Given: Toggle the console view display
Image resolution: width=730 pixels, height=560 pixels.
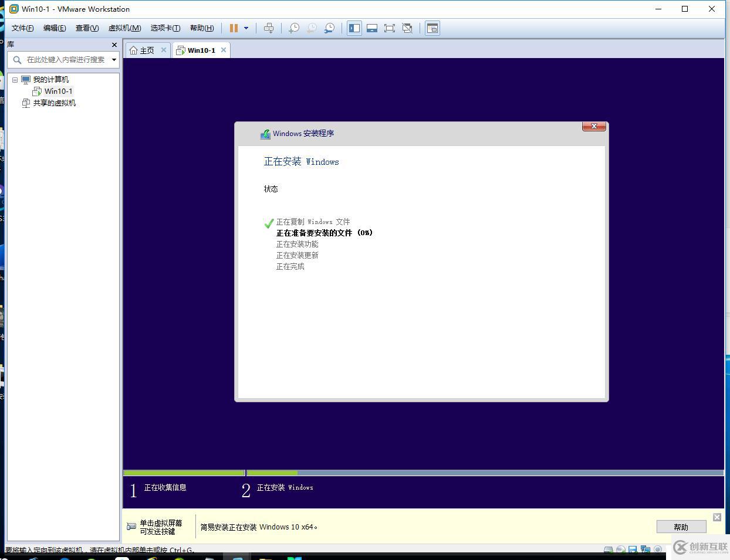Looking at the screenshot, I should pos(432,28).
